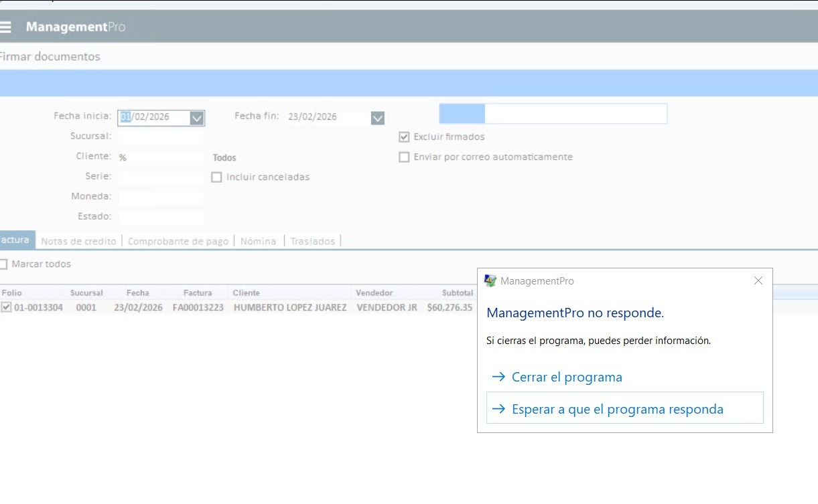The width and height of the screenshot is (818, 504).
Task: Focus the Cliente text field
Action: click(161, 158)
